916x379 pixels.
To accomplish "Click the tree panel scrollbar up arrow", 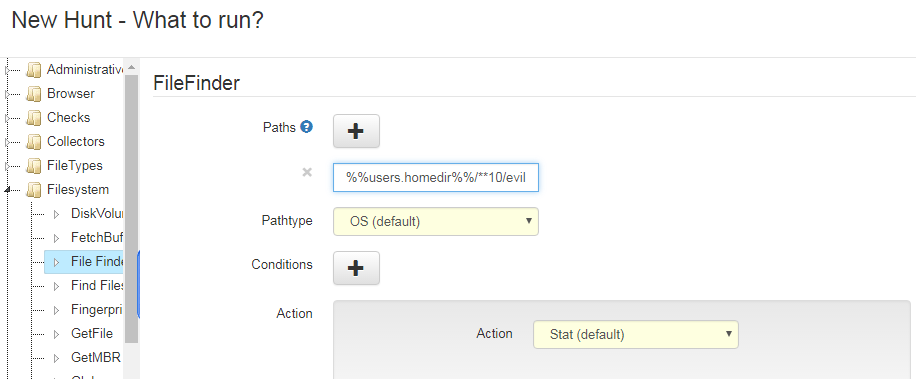I will 131,67.
